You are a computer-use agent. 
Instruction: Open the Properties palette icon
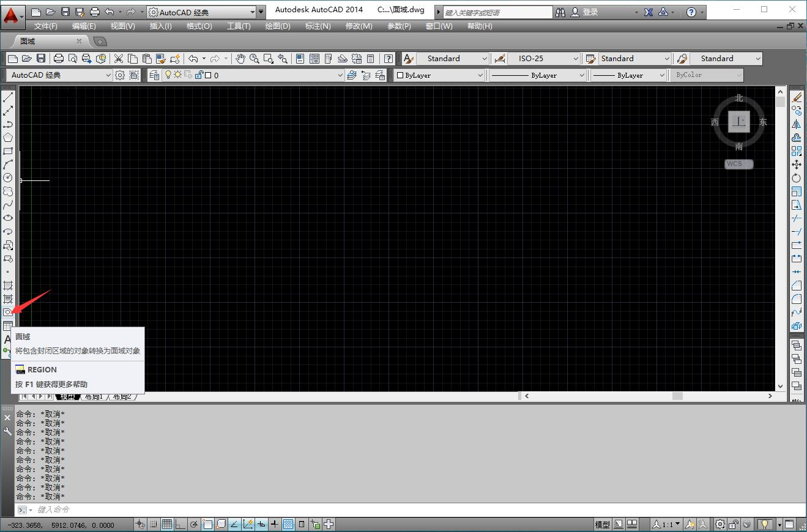coord(300,59)
